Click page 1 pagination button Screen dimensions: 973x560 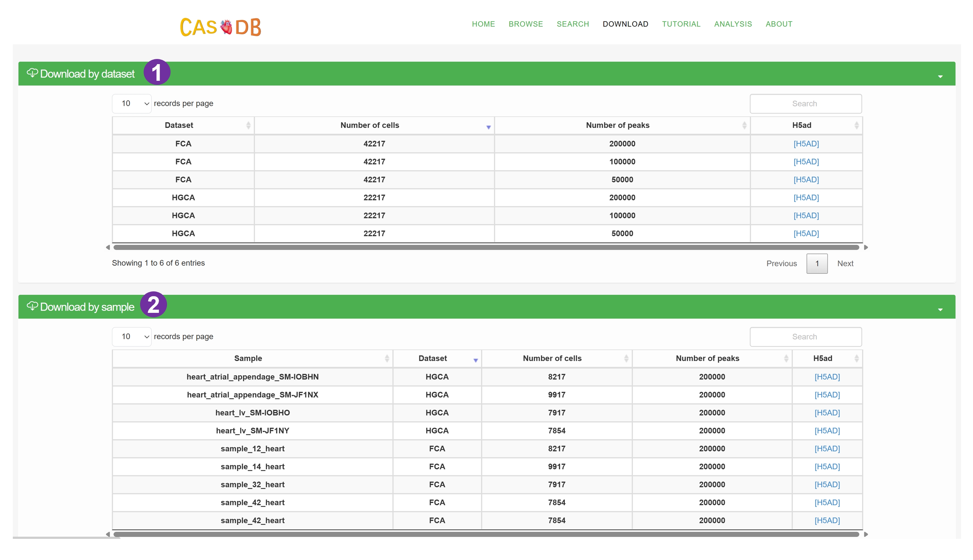point(817,263)
